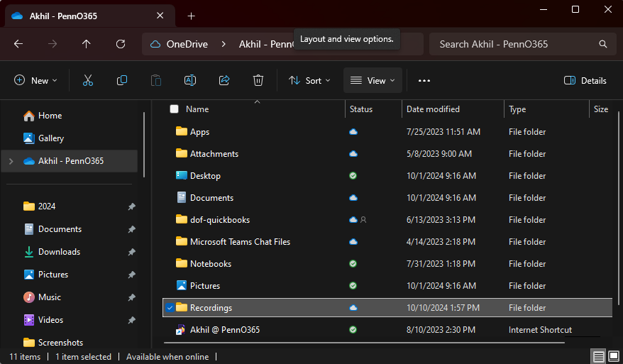Click the search magnifier icon
The width and height of the screenshot is (623, 364).
point(602,44)
